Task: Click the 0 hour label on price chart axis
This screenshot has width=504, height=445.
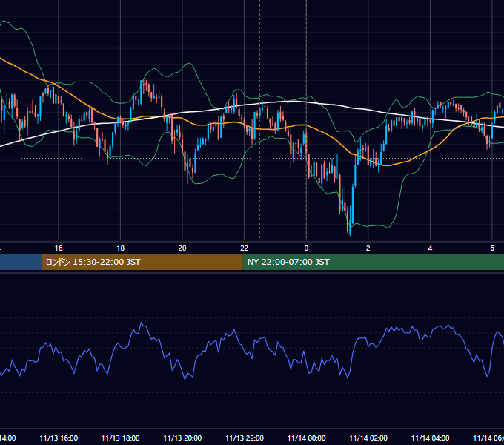Action: coord(306,248)
